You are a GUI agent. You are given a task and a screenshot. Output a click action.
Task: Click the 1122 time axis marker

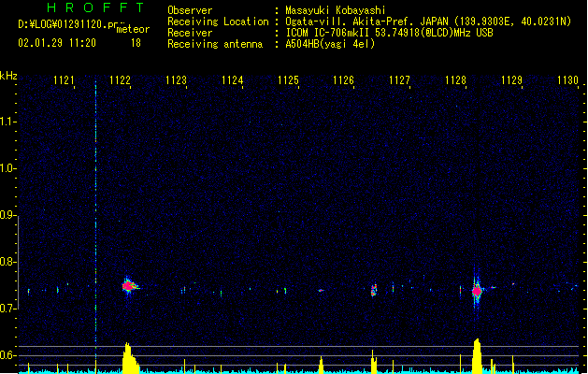click(120, 80)
